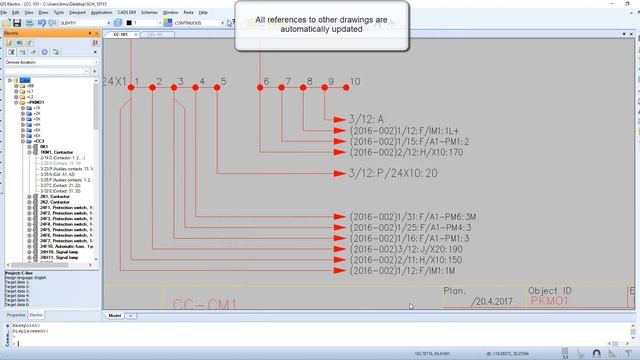Open the Application menu
The width and height of the screenshot is (640, 360).
101,13
